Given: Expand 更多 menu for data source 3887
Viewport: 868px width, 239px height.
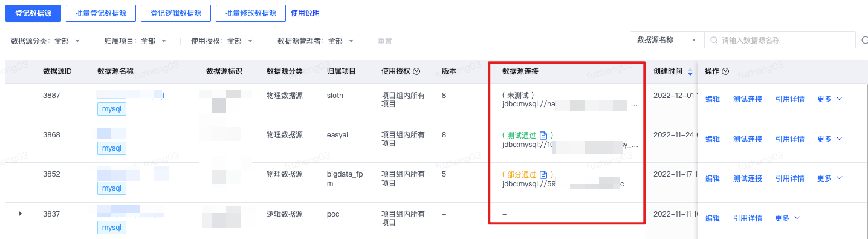Looking at the screenshot, I should pos(829,99).
